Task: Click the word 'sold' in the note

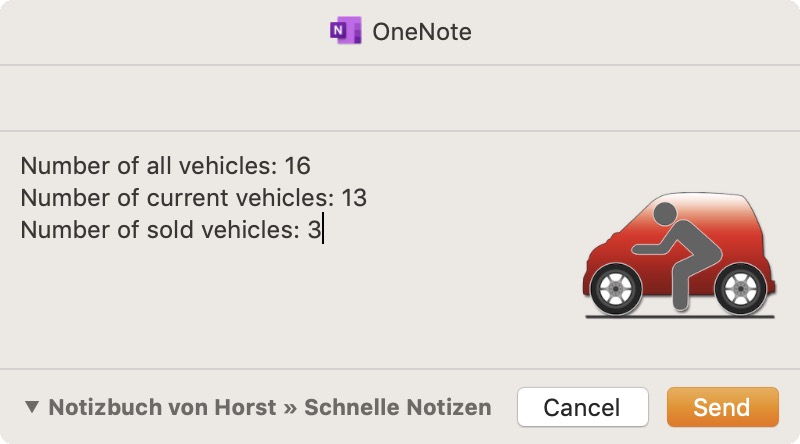Action: point(170,230)
